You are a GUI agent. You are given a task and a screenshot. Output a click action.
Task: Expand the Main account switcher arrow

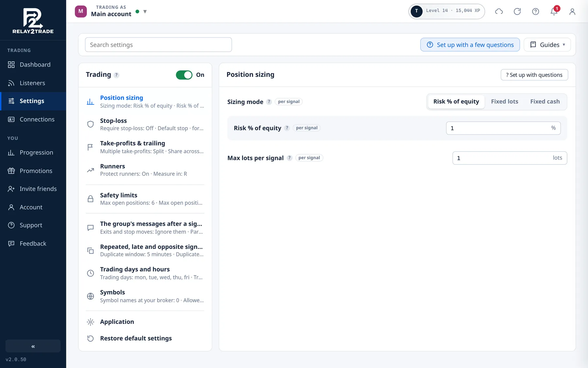point(145,12)
